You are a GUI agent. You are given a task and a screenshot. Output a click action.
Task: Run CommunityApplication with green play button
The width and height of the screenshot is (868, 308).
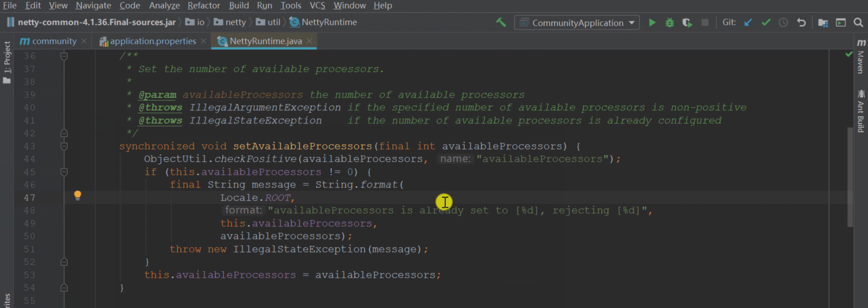click(652, 23)
